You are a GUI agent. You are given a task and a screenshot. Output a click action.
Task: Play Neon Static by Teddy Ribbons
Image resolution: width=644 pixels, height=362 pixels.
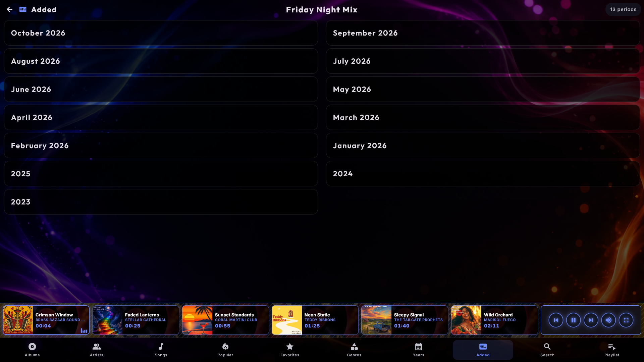coord(315,320)
